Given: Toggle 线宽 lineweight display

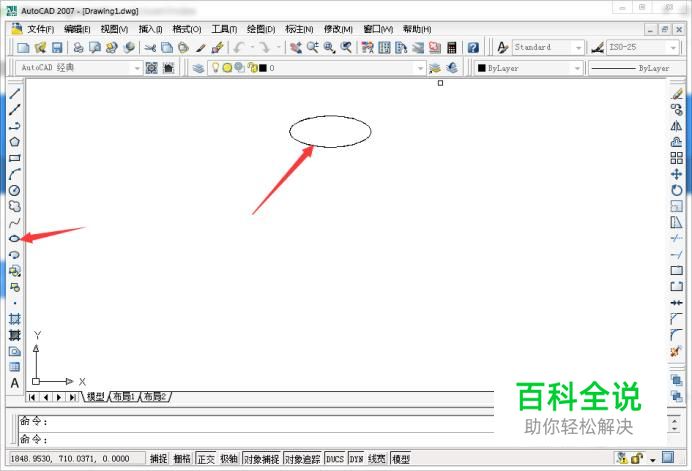Looking at the screenshot, I should pos(377,459).
